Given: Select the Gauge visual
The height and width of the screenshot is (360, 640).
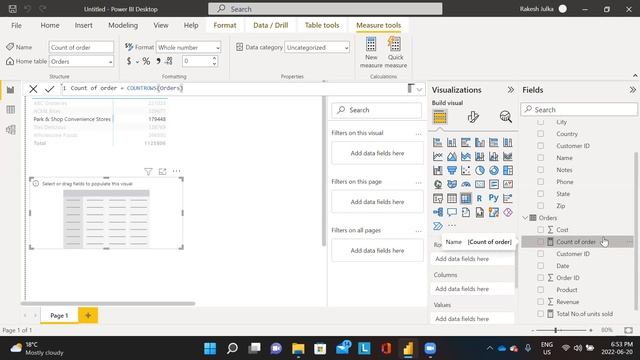Looking at the screenshot, I should click(x=466, y=184).
